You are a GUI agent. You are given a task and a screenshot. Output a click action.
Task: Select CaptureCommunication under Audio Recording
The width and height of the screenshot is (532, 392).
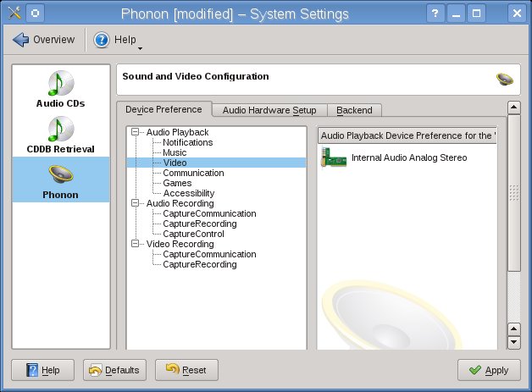coord(209,213)
